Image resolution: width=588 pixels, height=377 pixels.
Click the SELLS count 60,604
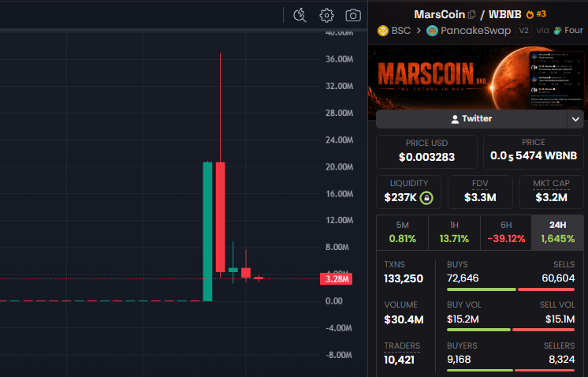click(x=558, y=278)
